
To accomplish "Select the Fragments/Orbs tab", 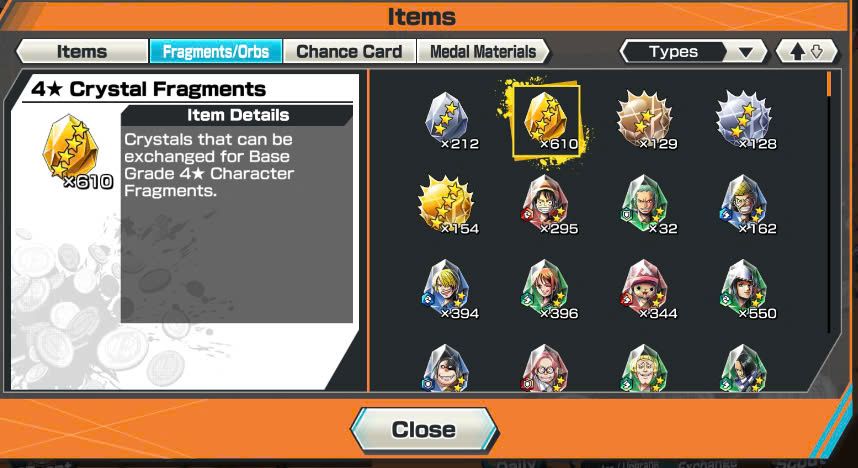I will coord(216,51).
